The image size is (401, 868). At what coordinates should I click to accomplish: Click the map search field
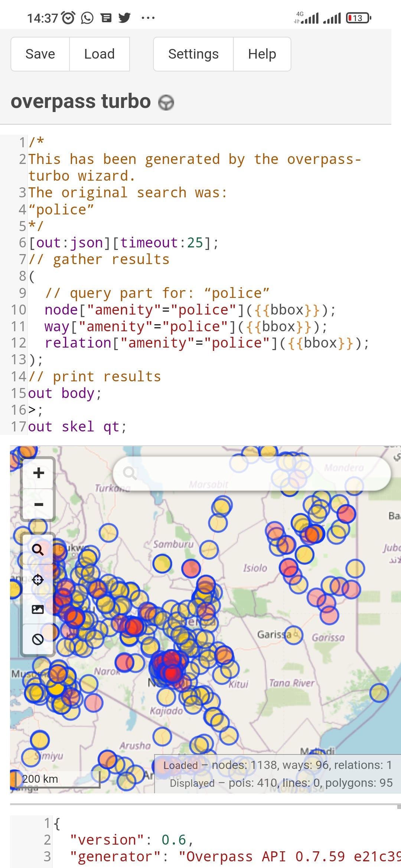(x=252, y=473)
